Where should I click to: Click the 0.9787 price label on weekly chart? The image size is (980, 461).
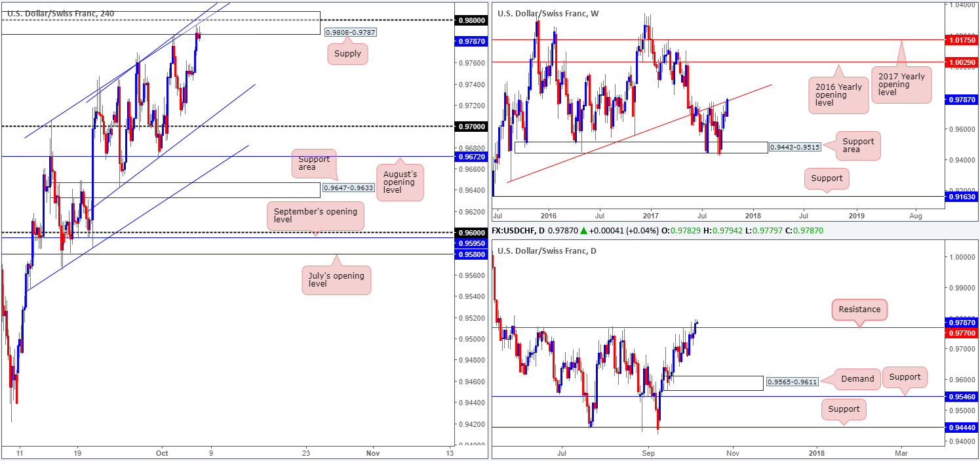coord(962,100)
